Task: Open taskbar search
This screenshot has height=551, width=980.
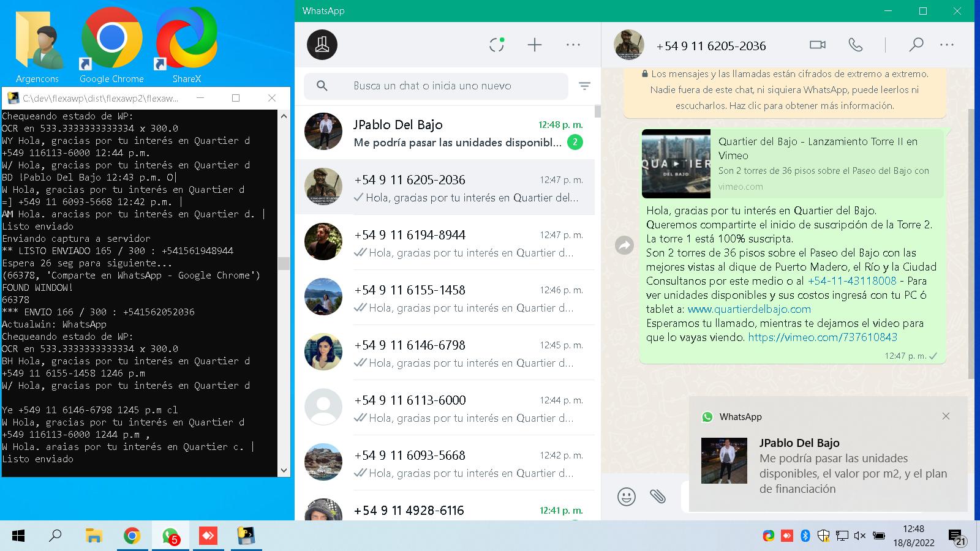Action: (55, 536)
